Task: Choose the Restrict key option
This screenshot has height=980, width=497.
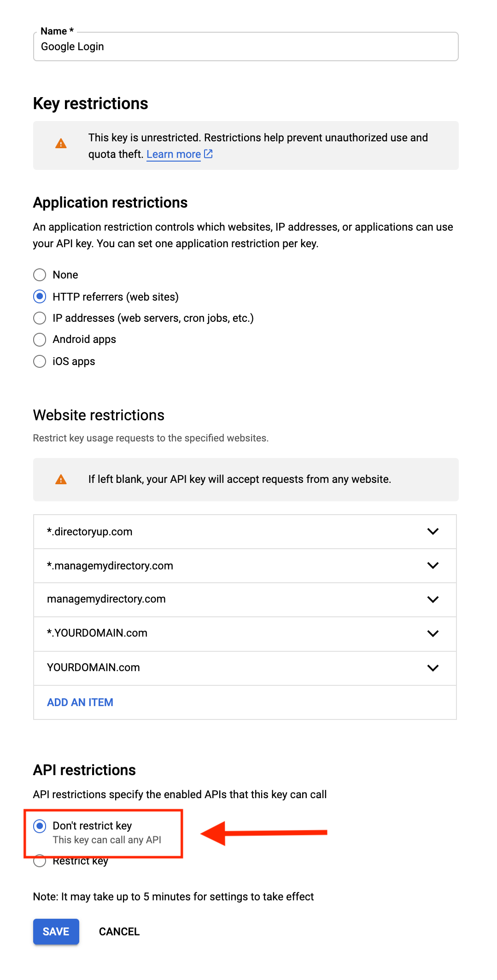Action: pos(40,861)
